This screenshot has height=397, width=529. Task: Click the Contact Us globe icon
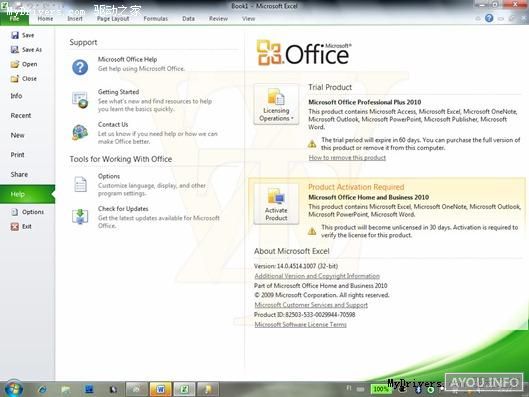[x=80, y=132]
